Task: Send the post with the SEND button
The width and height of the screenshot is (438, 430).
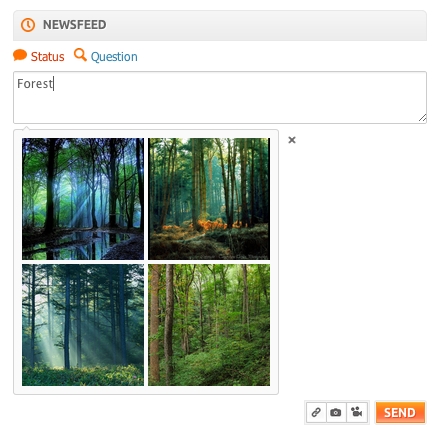Action: [400, 413]
